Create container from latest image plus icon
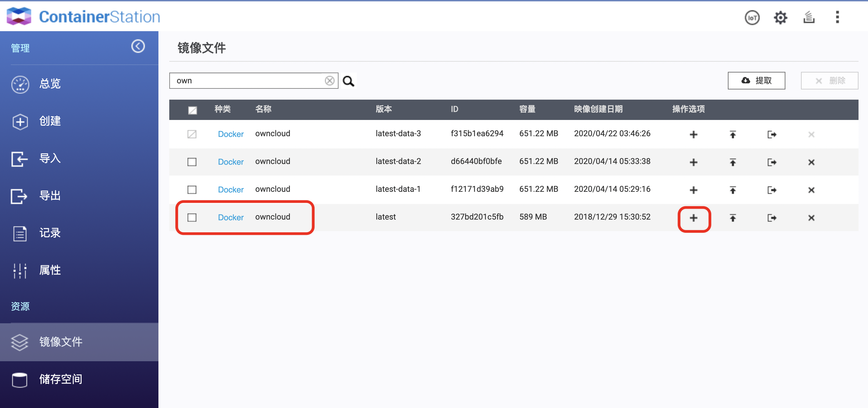868x408 pixels. 693,218
